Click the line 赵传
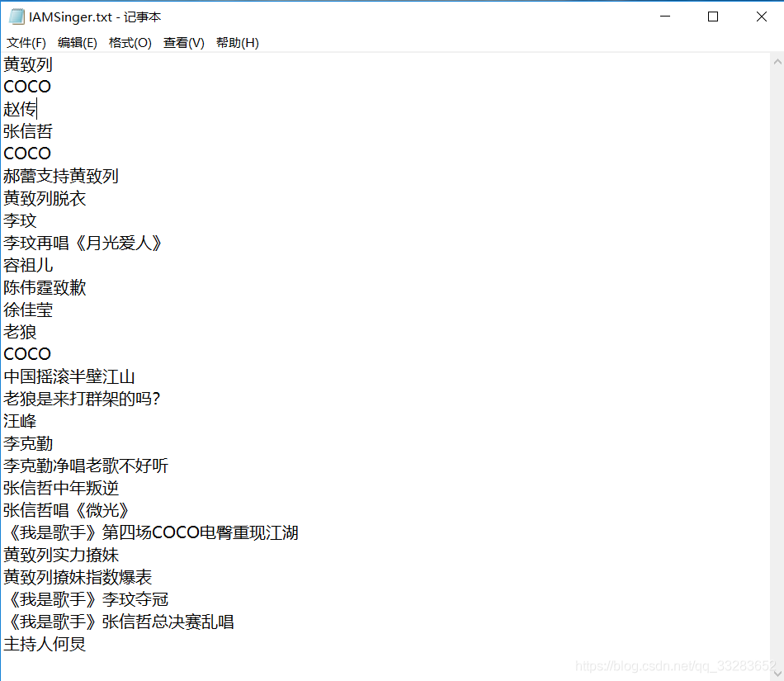784x681 pixels. (20, 109)
